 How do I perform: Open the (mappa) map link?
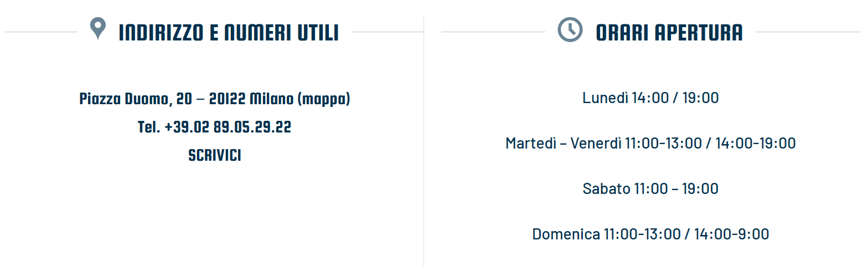324,99
